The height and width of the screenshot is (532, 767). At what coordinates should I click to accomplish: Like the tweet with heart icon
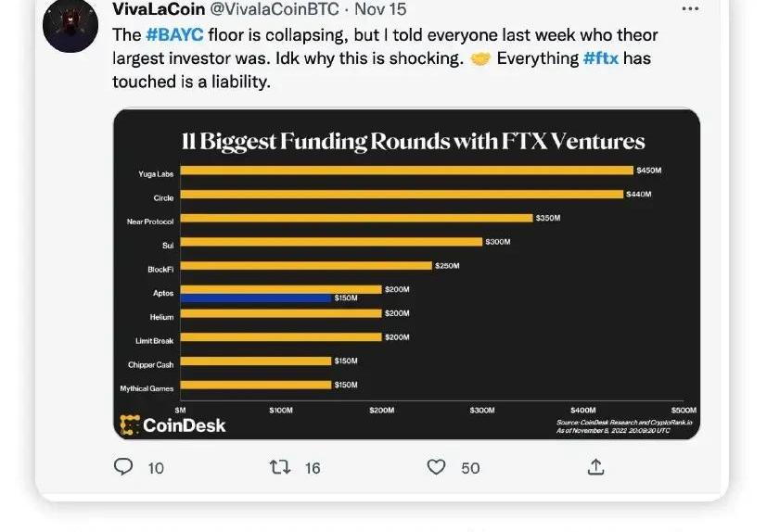(436, 467)
